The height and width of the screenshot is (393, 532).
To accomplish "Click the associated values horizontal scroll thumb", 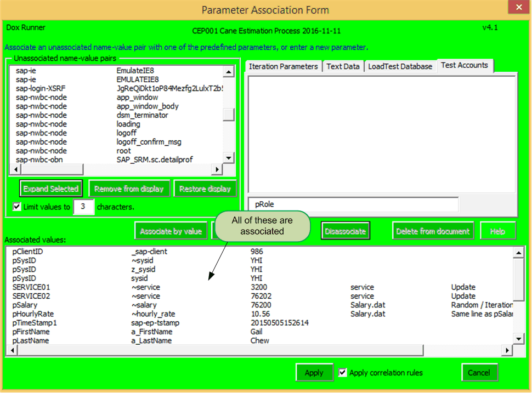I will coord(220,350).
